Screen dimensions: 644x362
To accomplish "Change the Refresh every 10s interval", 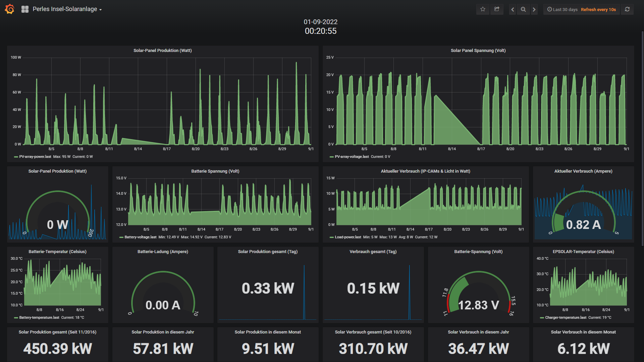I will tap(598, 9).
